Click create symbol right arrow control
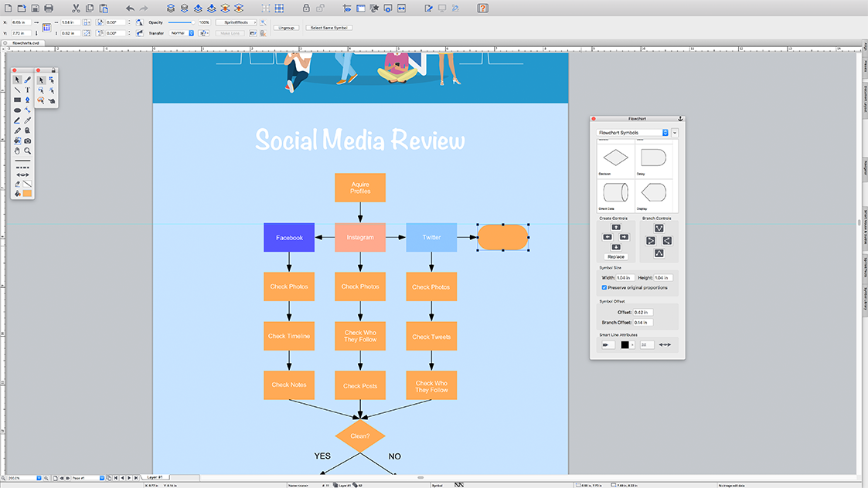The height and width of the screenshot is (488, 868). tap(624, 237)
